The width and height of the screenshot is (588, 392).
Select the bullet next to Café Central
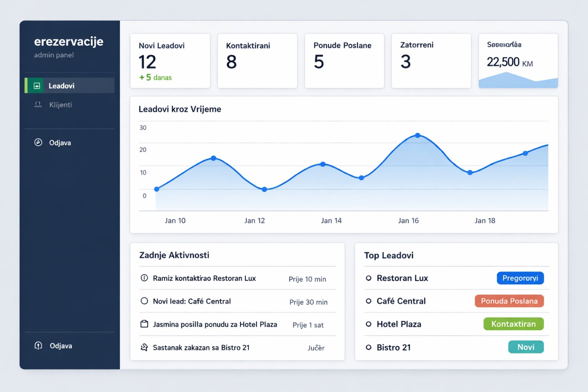coord(368,301)
